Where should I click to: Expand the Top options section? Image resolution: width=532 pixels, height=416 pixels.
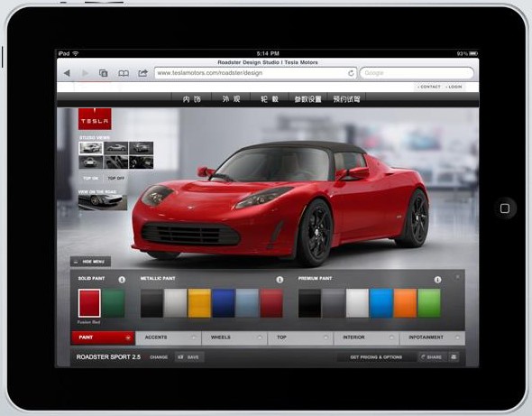[300, 337]
